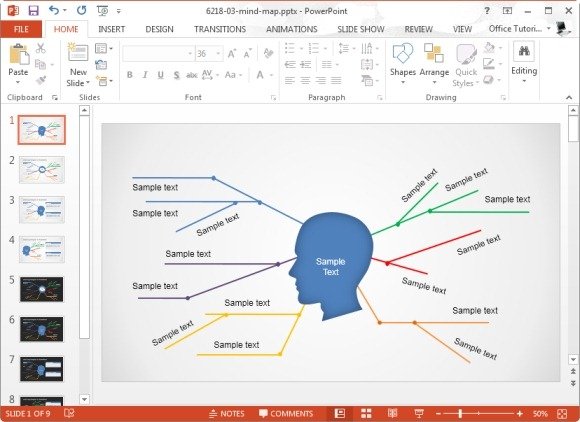Toggle Bold formatting
The image size is (580, 422).
coord(129,75)
